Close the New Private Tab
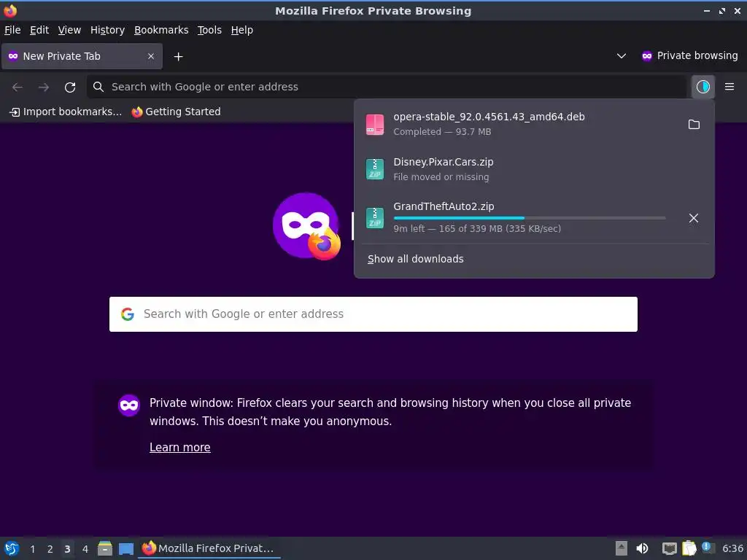This screenshot has width=747, height=560. (150, 56)
